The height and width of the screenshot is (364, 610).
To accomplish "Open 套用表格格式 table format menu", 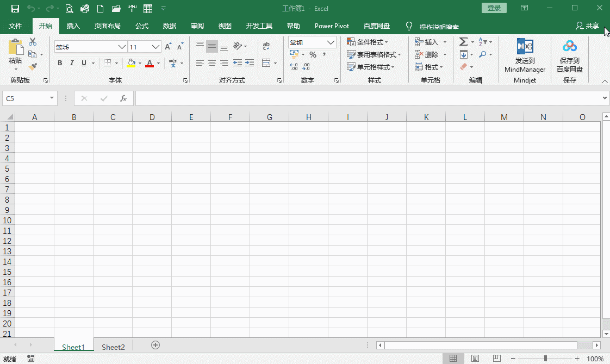I will tap(374, 54).
